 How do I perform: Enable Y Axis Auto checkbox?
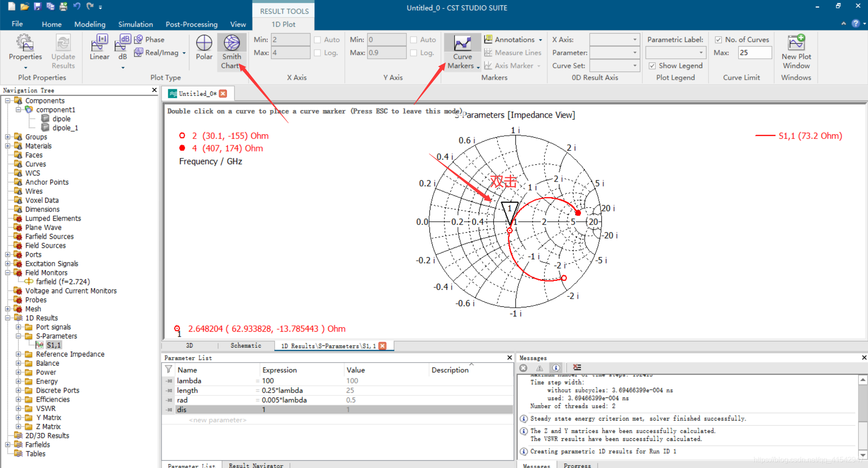point(413,40)
